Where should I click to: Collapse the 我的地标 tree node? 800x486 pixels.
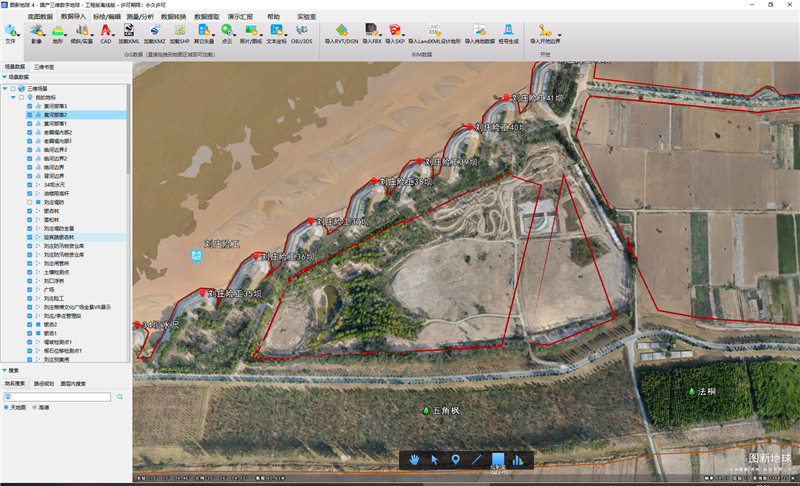(13, 97)
